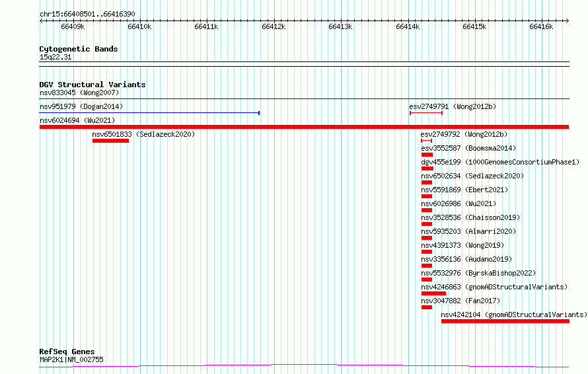Click the right arrow of the ruler
The width and height of the screenshot is (588, 374).
[x=568, y=21]
